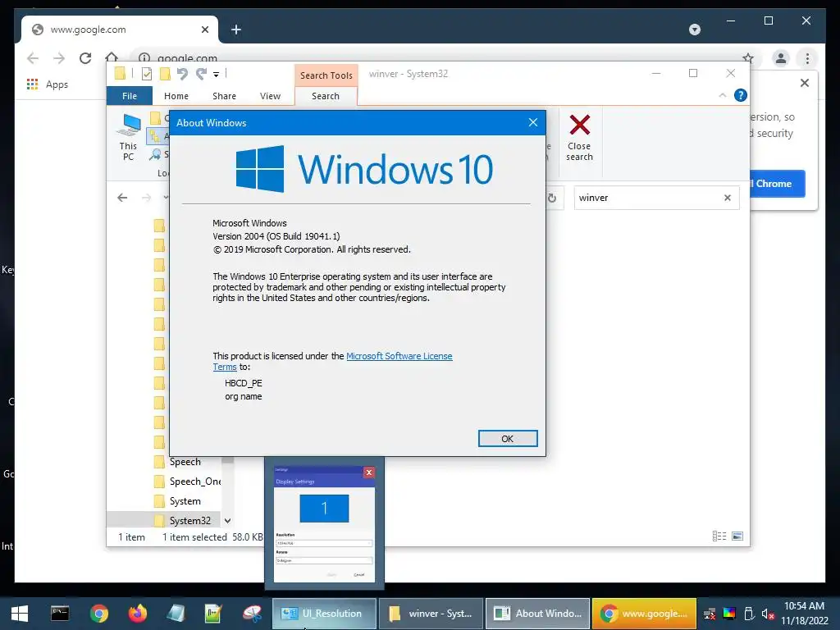The height and width of the screenshot is (630, 840).
Task: Click the Undo arrow in Explorer toolbar
Action: 183,74
